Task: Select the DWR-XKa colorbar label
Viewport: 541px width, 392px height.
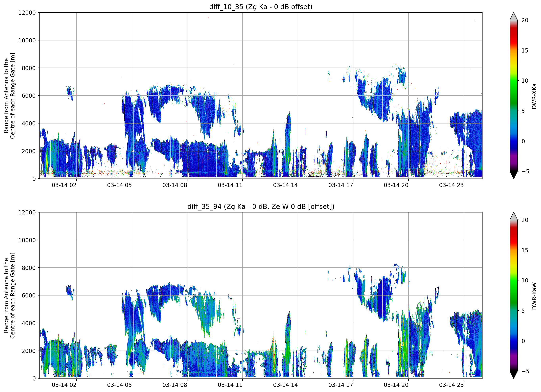Action: [534, 96]
